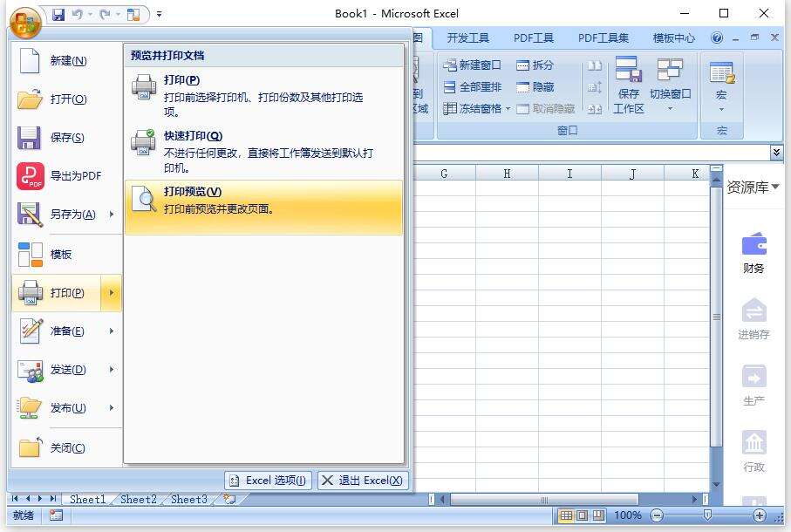Choose 保存(S) in Office menu

pos(66,138)
